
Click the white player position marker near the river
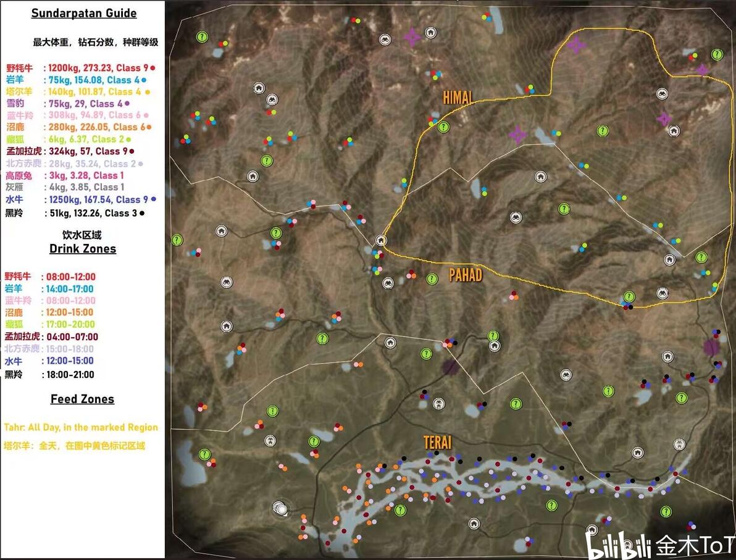coord(280,508)
